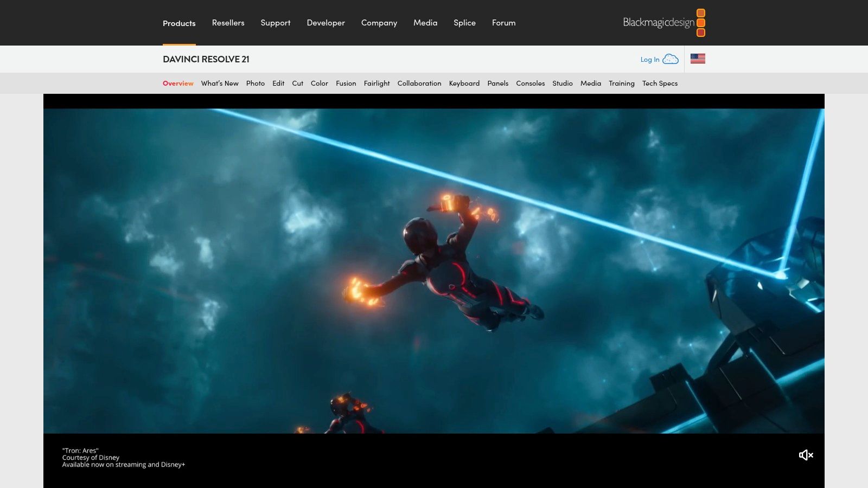
Task: Open the Panels tab
Action: coord(498,84)
